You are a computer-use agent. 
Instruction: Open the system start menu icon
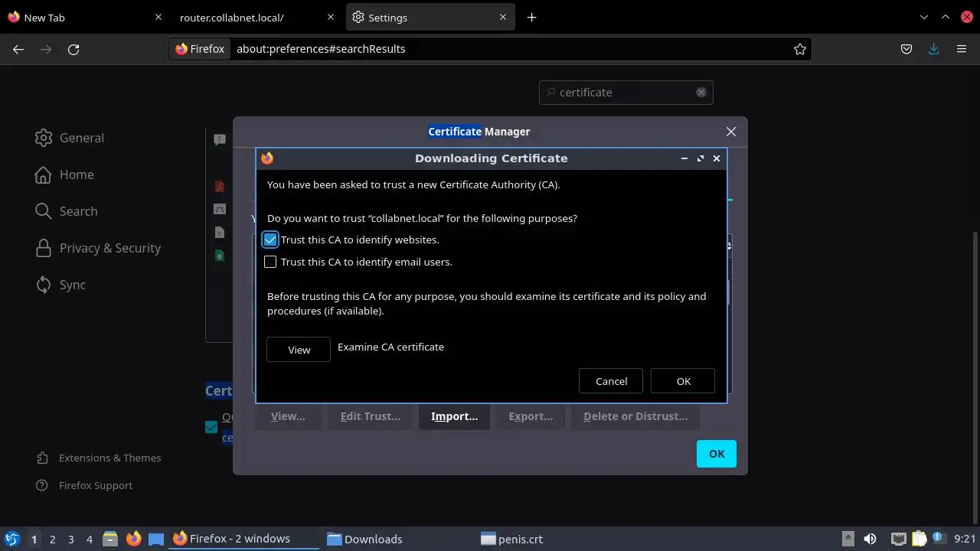12,539
